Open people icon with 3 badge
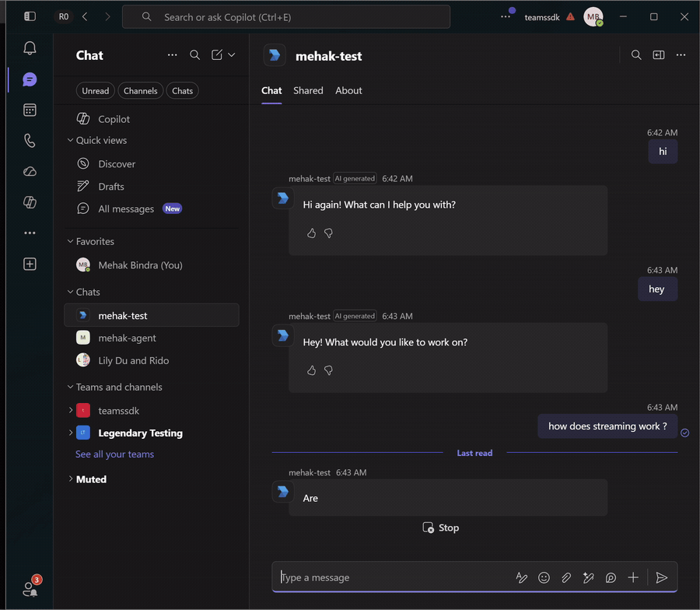700x610 pixels. (30, 587)
